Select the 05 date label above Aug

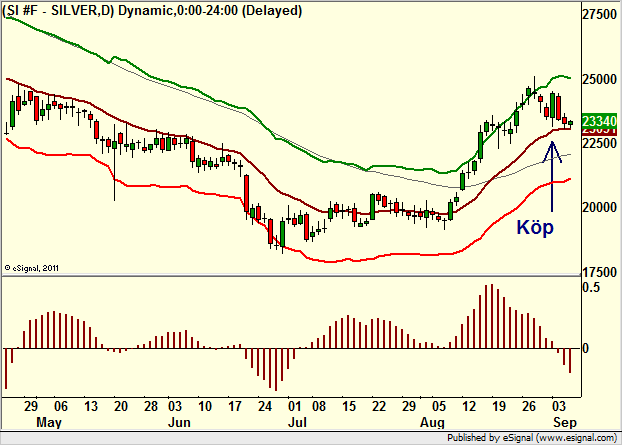[x=439, y=406]
